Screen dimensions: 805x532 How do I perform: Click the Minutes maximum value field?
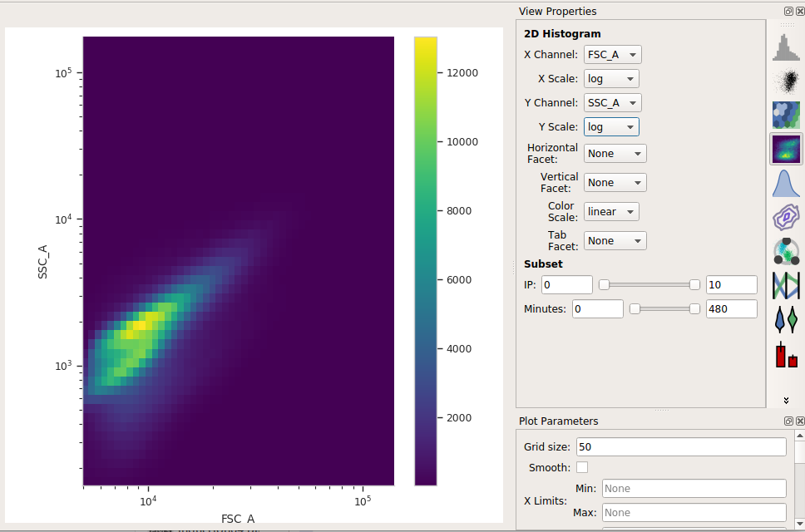coord(731,309)
